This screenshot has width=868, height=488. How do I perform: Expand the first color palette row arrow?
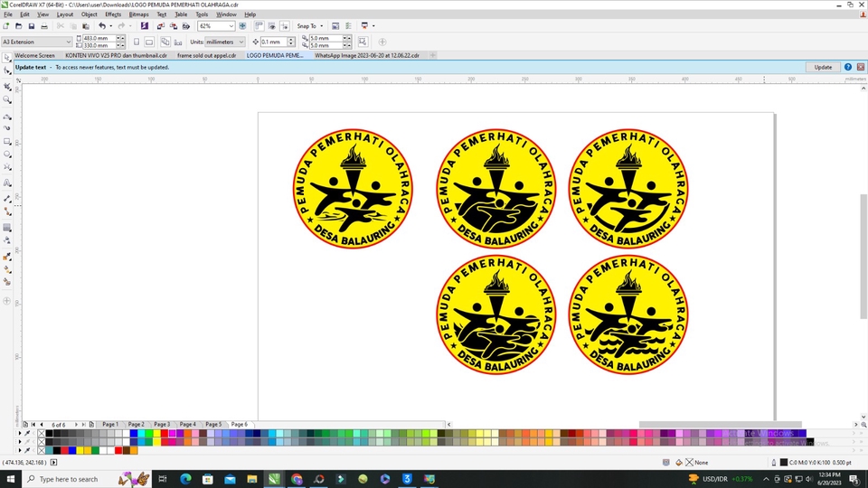click(x=20, y=433)
